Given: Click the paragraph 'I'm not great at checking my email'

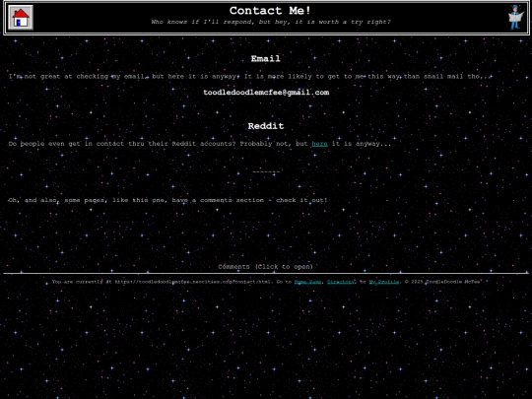Looking at the screenshot, I should [x=250, y=76].
